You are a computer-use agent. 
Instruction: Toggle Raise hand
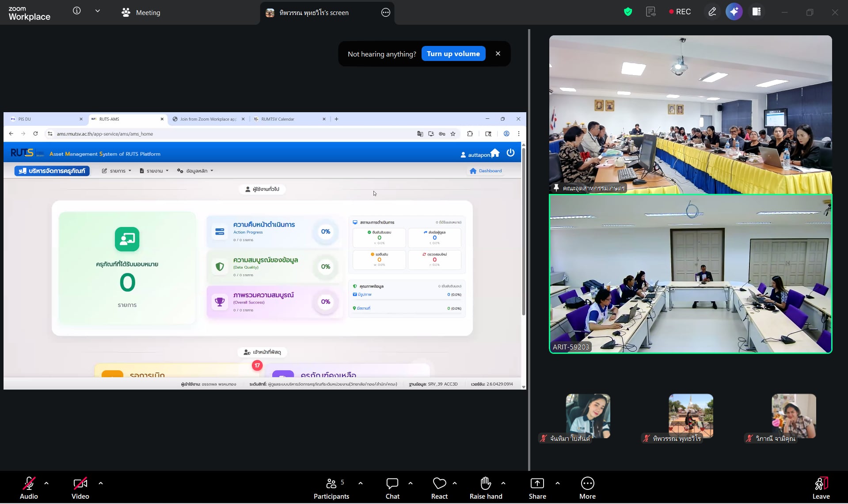[x=486, y=488]
